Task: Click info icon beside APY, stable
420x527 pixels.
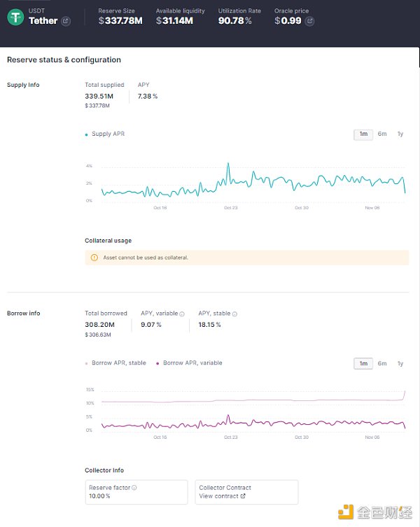Action: 234,314
